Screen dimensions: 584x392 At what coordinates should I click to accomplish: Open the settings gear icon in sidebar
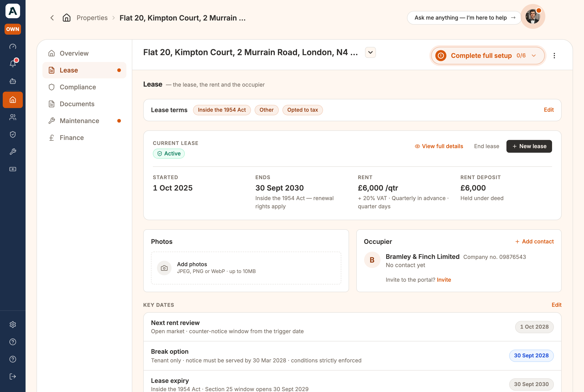[13, 325]
